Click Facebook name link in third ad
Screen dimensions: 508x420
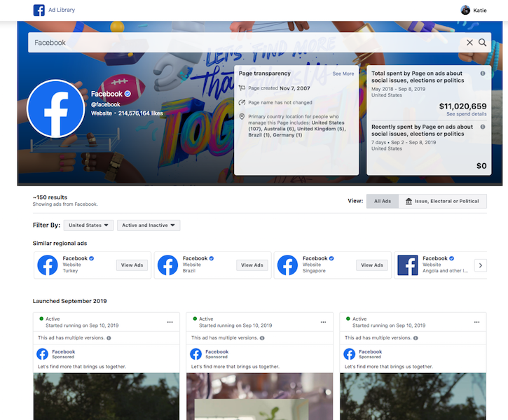coord(370,351)
